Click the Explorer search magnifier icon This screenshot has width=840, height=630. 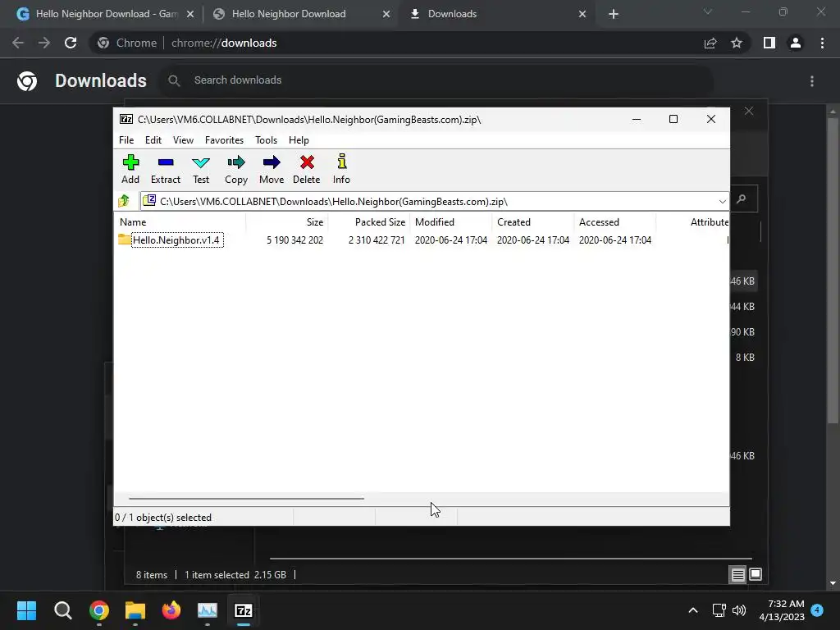click(x=742, y=199)
